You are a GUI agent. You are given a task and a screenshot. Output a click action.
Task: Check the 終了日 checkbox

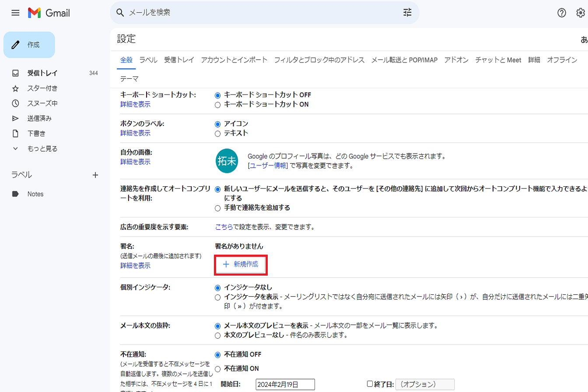click(x=370, y=384)
